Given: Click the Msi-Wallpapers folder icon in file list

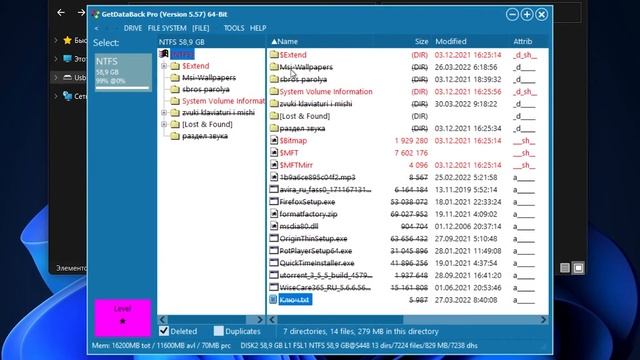Looking at the screenshot, I should [274, 67].
